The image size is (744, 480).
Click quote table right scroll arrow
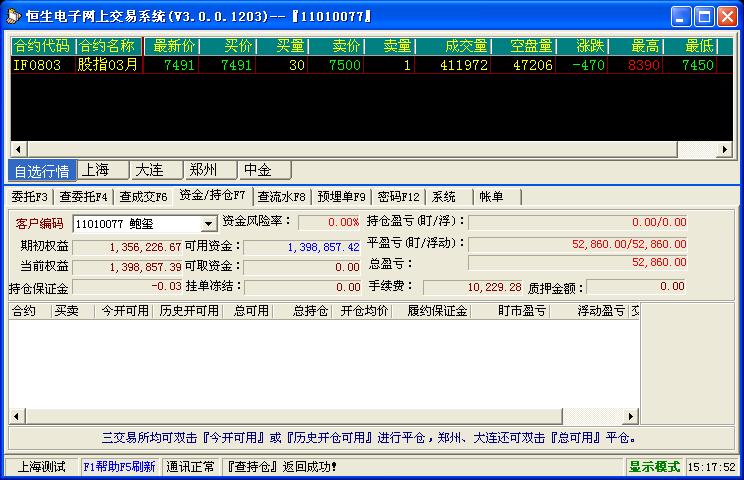(x=725, y=149)
